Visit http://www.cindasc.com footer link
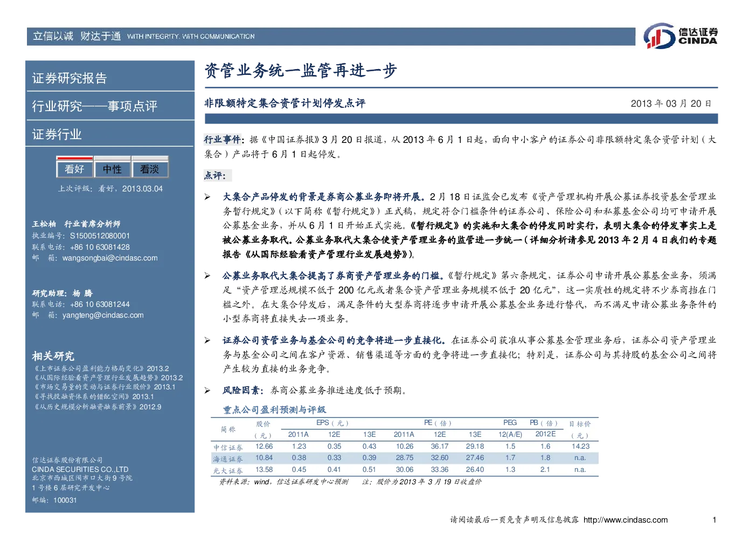Screen dimensions: 756x535 tap(626, 520)
